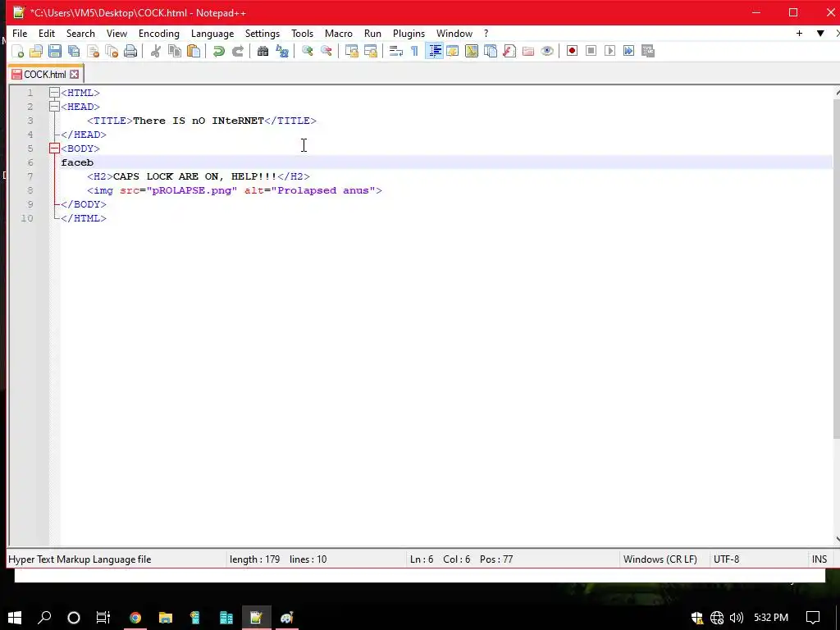
Task: Toggle synchronize vertical scrolling icon
Action: 351,51
